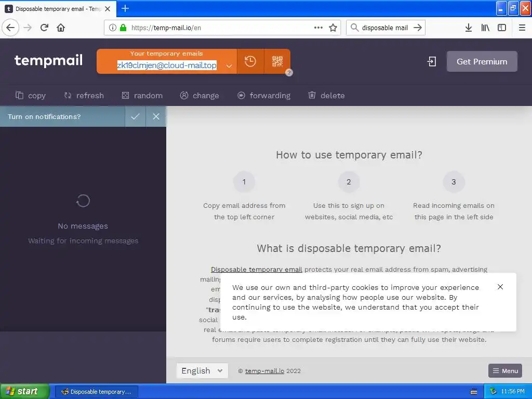Click the temporary email address field

pyautogui.click(x=167, y=65)
